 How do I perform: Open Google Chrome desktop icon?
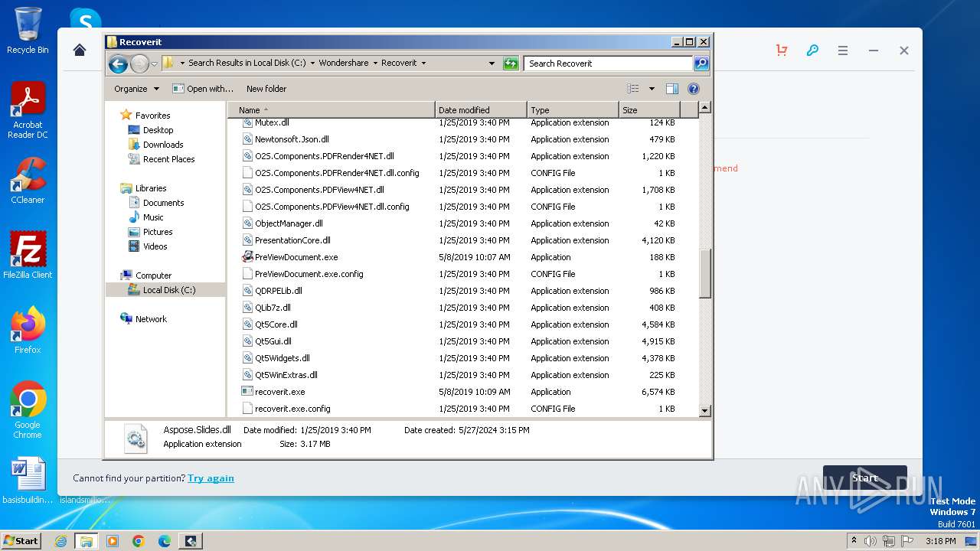coord(28,410)
